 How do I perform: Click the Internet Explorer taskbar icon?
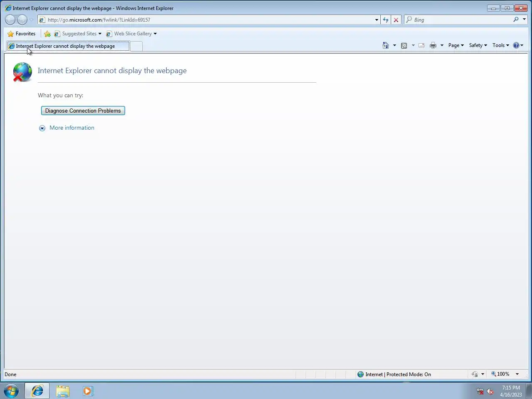point(37,391)
